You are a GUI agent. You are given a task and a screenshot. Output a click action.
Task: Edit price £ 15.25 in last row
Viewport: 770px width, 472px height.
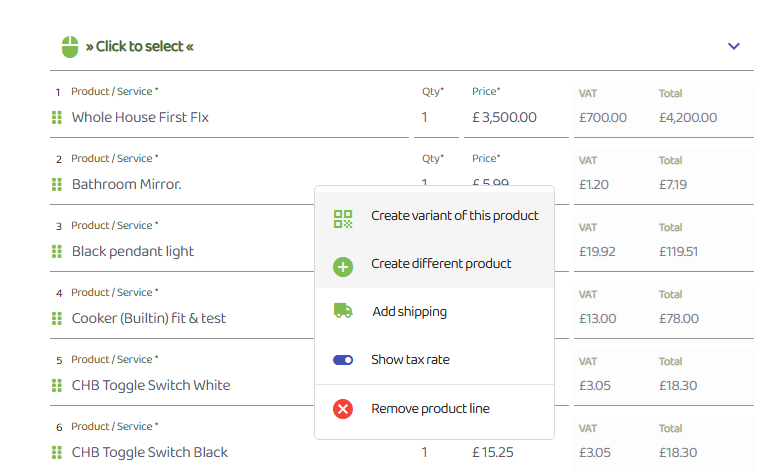pyautogui.click(x=516, y=452)
